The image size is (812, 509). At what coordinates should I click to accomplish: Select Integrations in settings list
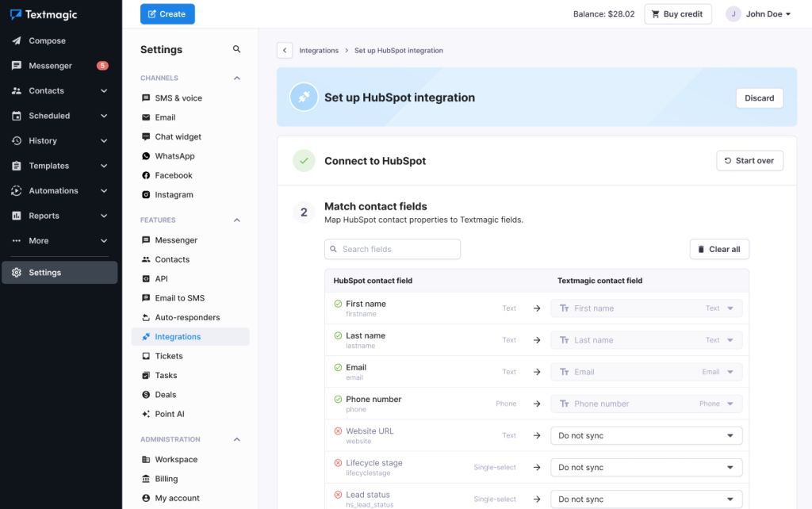pyautogui.click(x=190, y=337)
